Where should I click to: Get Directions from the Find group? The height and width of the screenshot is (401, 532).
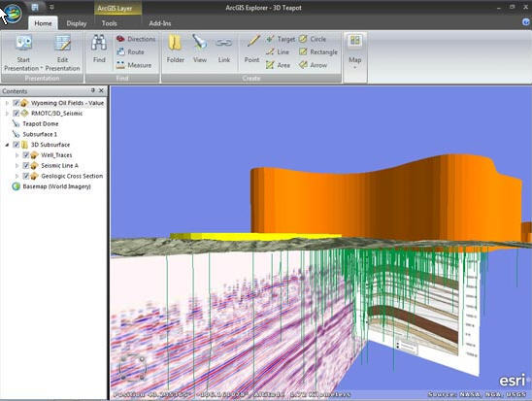(136, 39)
